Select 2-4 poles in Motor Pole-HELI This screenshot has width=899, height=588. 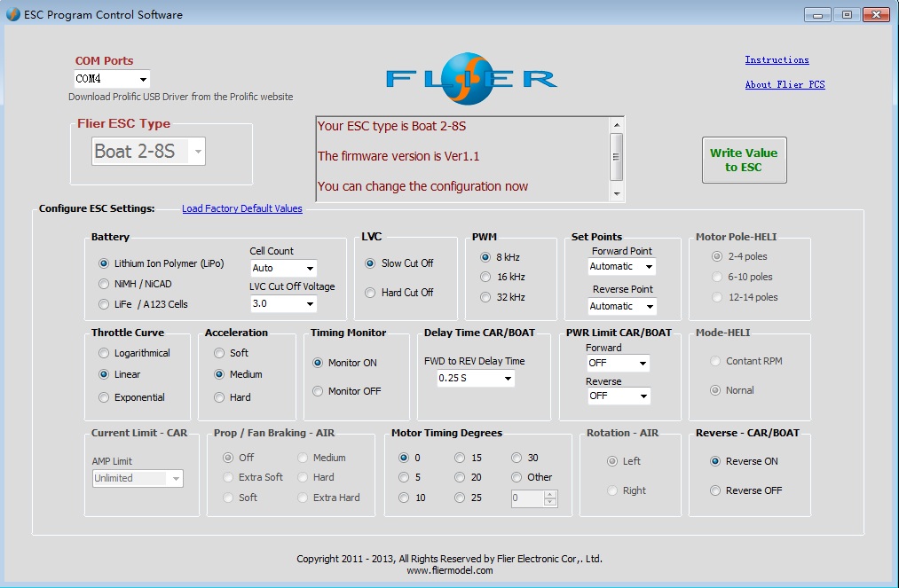click(739, 256)
